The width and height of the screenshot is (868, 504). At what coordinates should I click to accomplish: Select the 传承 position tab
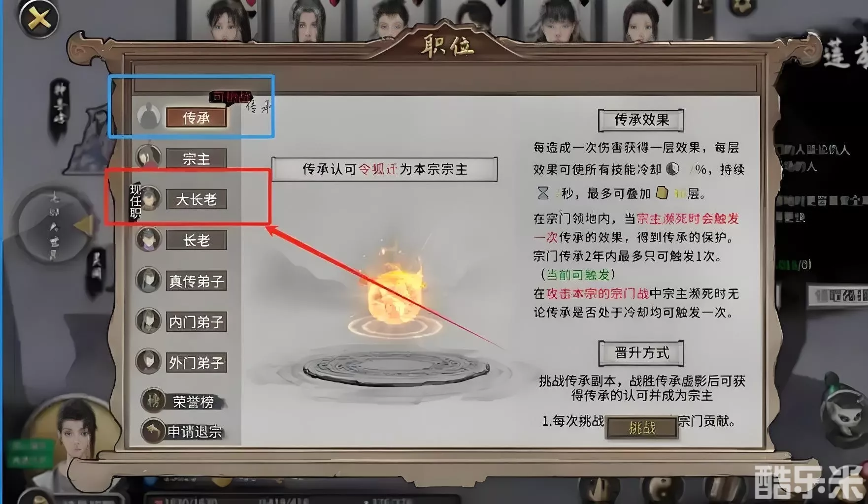196,118
